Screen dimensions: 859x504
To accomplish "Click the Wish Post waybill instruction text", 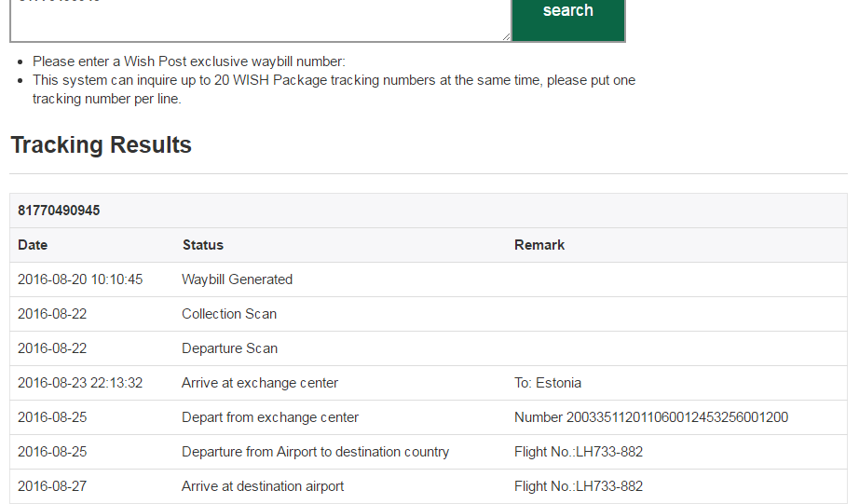I will [x=188, y=61].
